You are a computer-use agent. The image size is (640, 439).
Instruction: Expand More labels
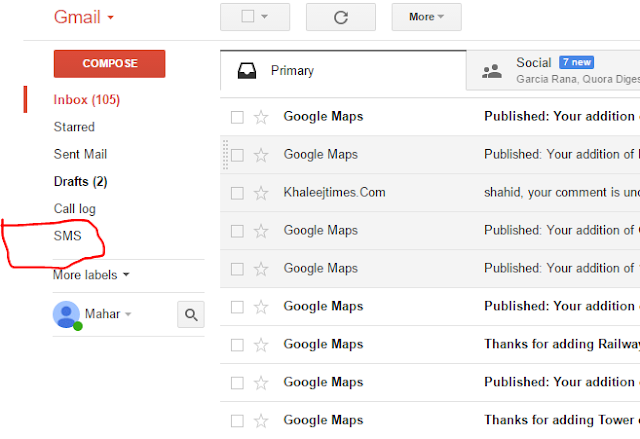pyautogui.click(x=91, y=275)
